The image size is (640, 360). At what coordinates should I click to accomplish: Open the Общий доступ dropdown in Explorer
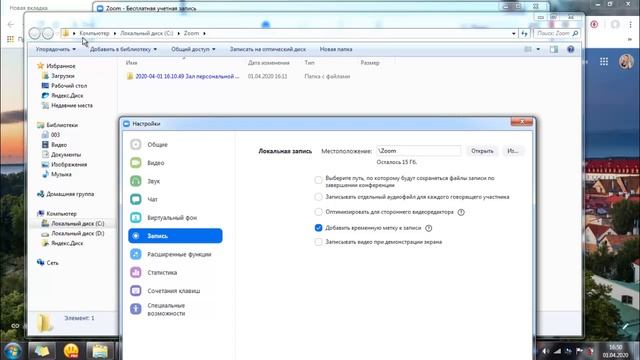(x=193, y=49)
